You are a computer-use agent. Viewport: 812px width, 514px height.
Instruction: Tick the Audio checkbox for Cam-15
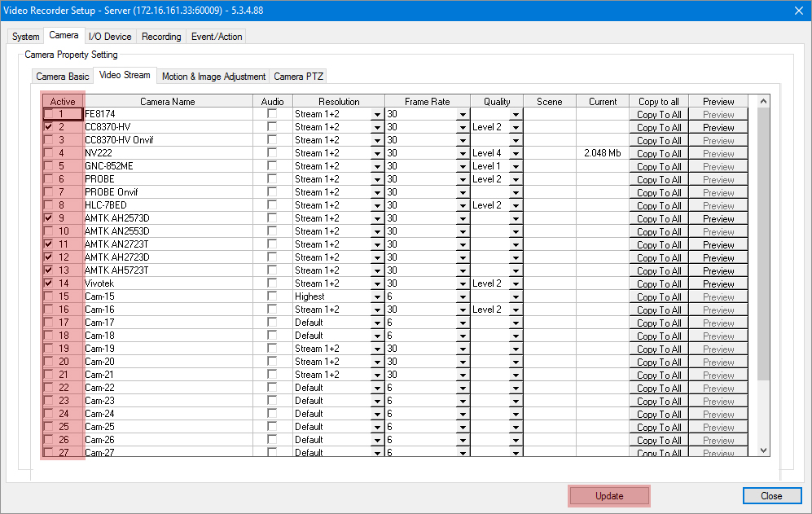coord(272,297)
